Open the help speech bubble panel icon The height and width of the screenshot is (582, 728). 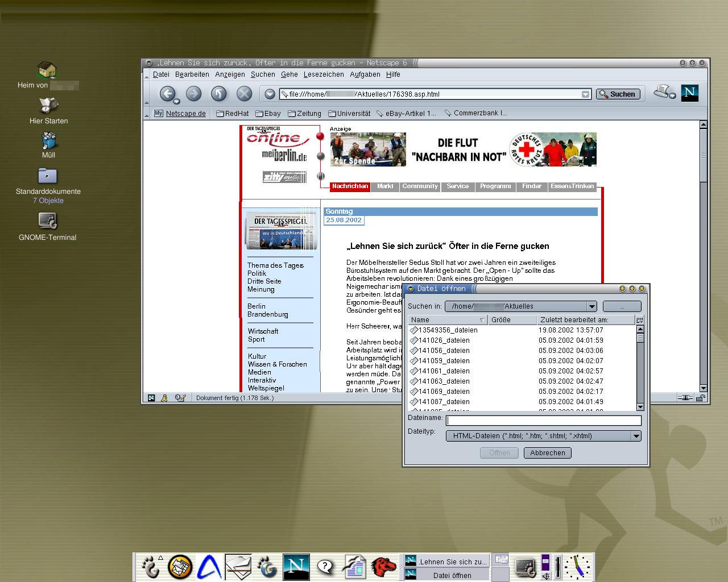tap(325, 567)
